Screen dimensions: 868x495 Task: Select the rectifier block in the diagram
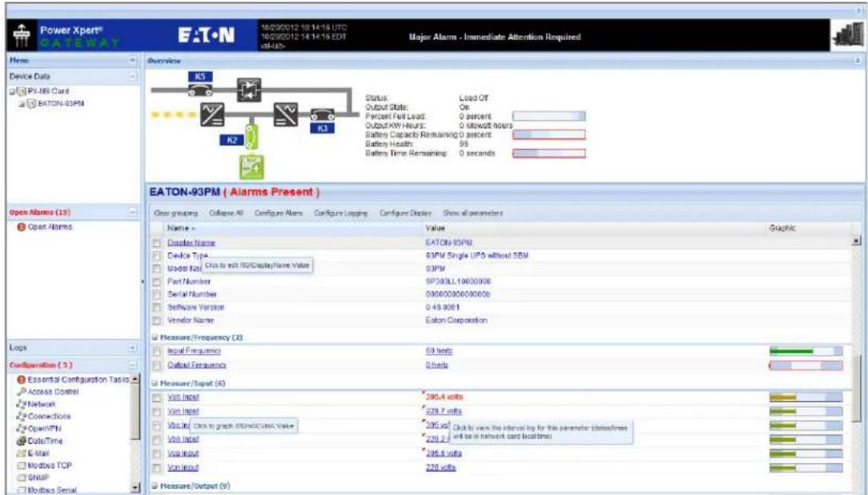pos(212,115)
